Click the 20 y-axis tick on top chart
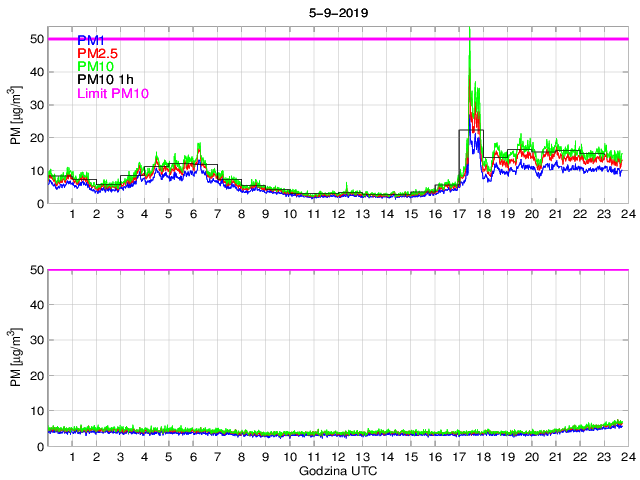The height and width of the screenshot is (480, 640). pyautogui.click(x=36, y=138)
